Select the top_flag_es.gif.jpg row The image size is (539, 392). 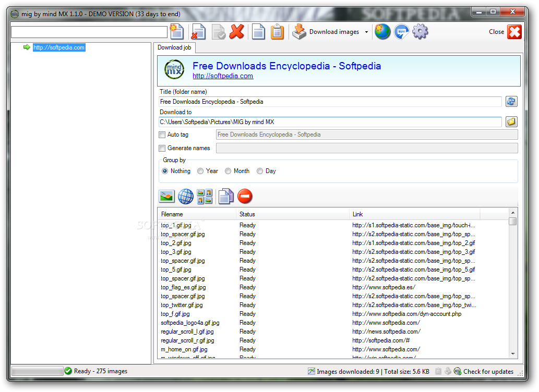pos(333,288)
